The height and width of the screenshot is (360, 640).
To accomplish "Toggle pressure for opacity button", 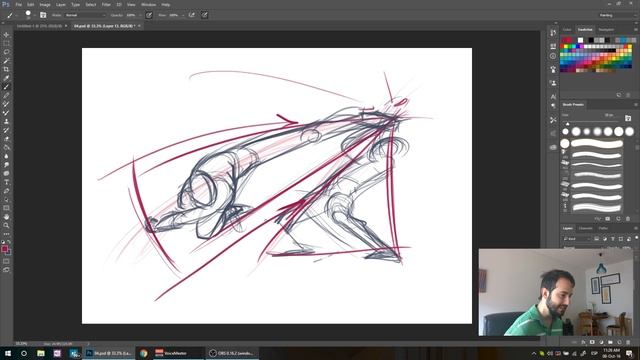I will [x=149, y=15].
